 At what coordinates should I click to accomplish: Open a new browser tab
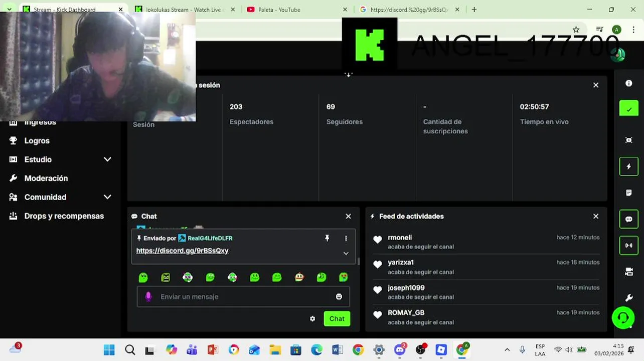474,10
